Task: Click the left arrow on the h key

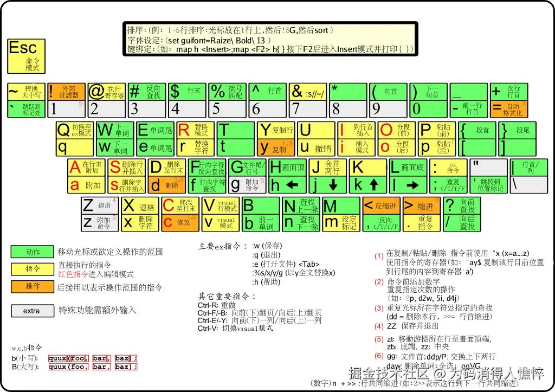Action: pos(292,185)
